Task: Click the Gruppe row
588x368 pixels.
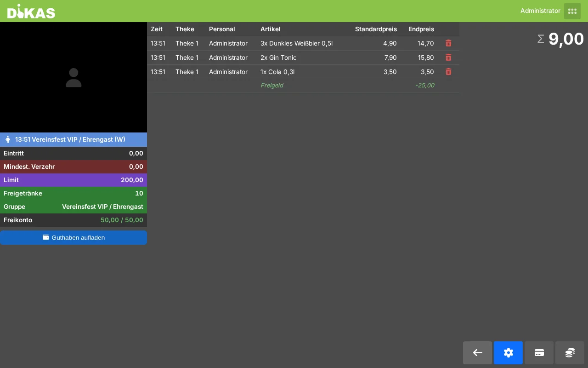Action: click(x=73, y=207)
